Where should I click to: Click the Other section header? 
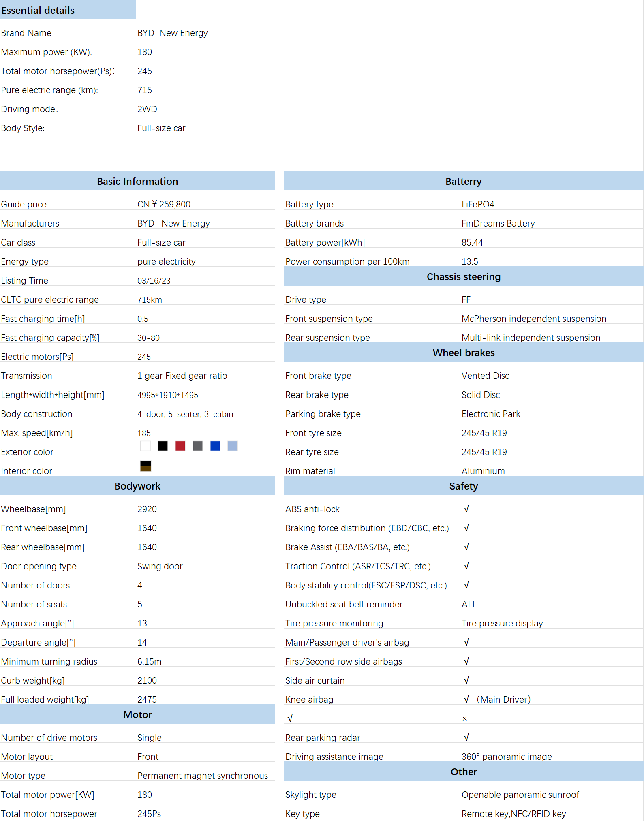pyautogui.click(x=464, y=772)
